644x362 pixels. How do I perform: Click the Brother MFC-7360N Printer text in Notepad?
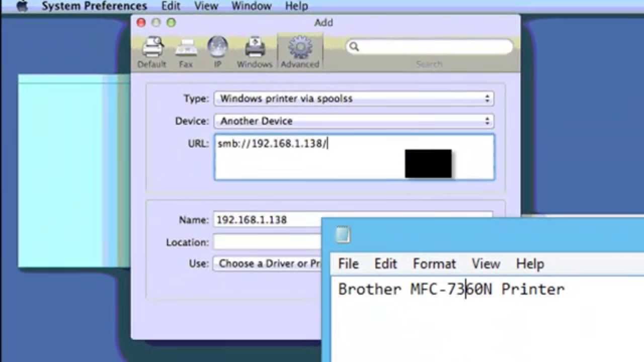(x=451, y=289)
